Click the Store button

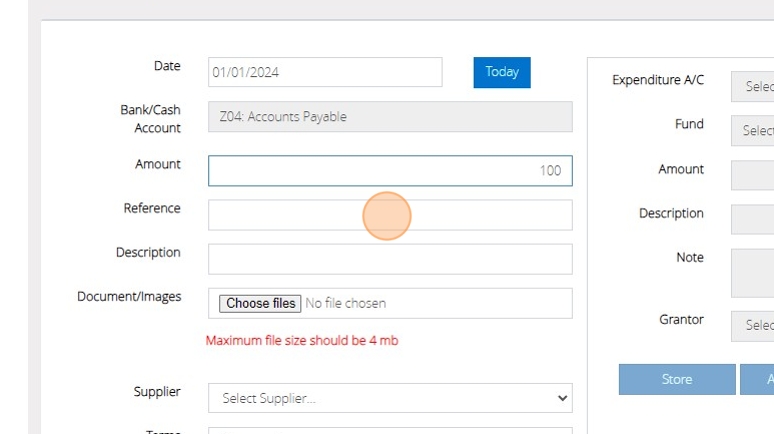677,379
